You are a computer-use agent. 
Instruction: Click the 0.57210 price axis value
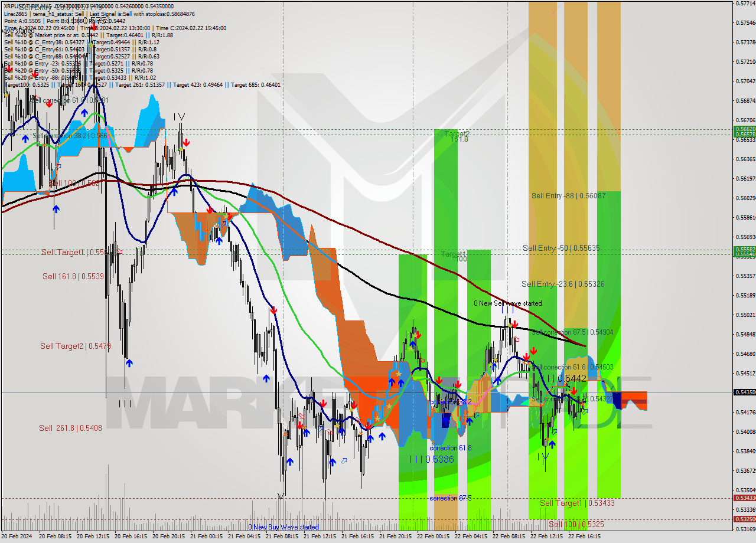[745, 62]
